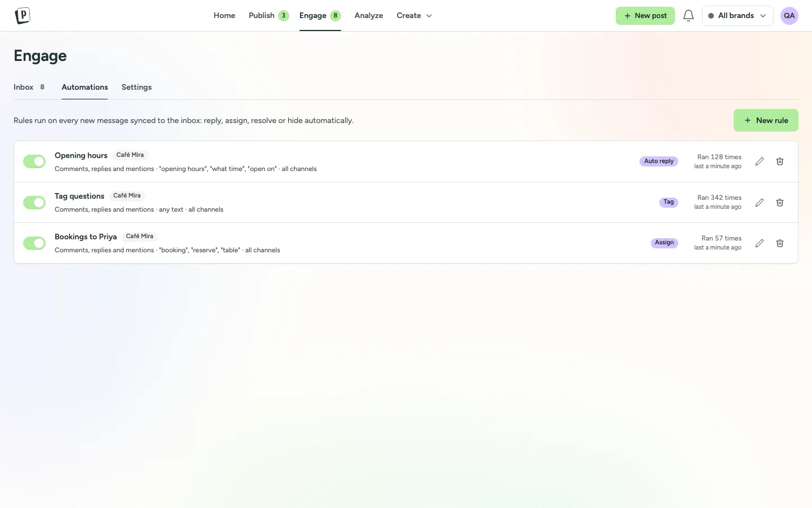Select the Automations tab
This screenshot has height=508, width=812.
tap(85, 87)
